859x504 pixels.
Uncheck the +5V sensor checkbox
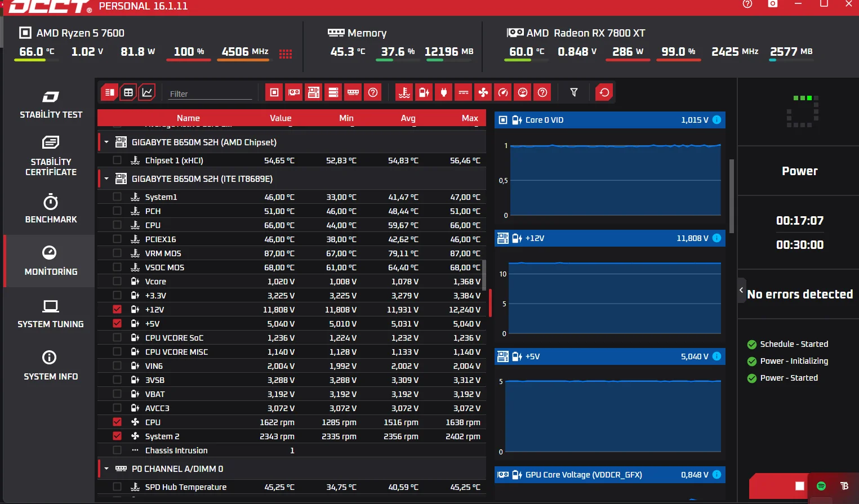pyautogui.click(x=117, y=323)
